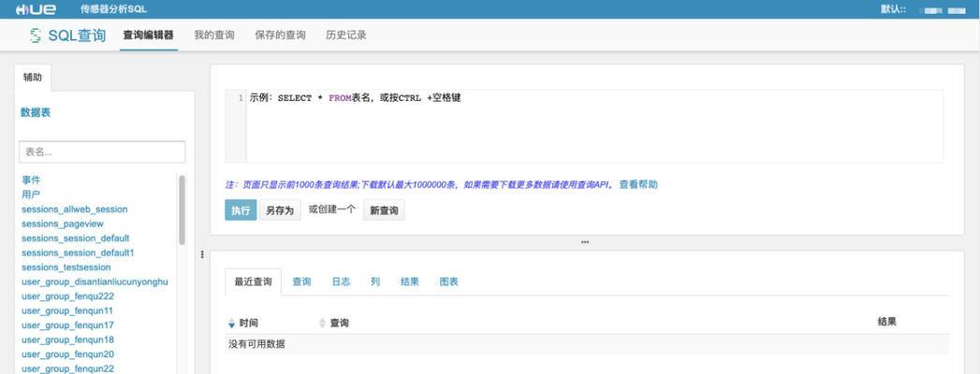
Task: Switch to the 结果 tab
Action: [x=410, y=281]
